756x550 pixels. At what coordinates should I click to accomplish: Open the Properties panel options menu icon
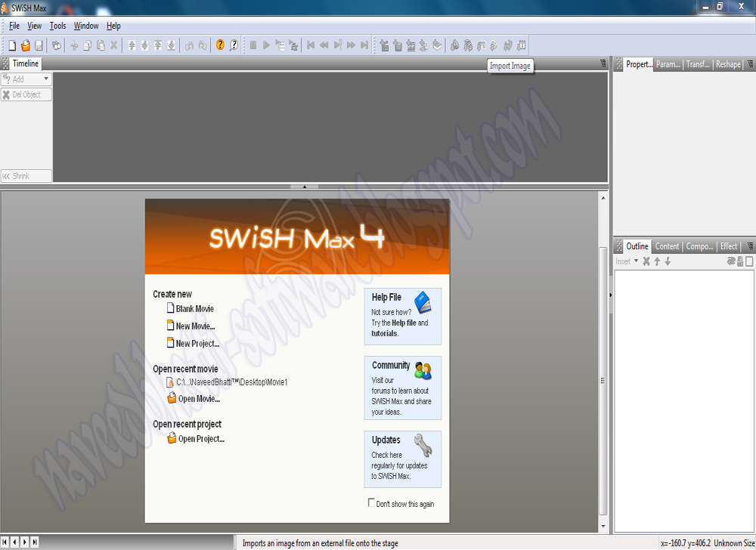tap(750, 63)
